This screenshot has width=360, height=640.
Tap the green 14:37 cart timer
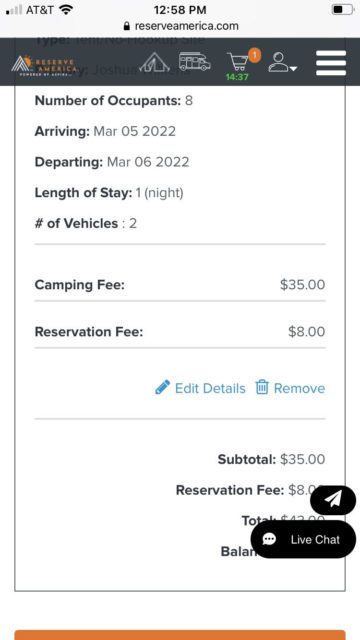tap(237, 77)
